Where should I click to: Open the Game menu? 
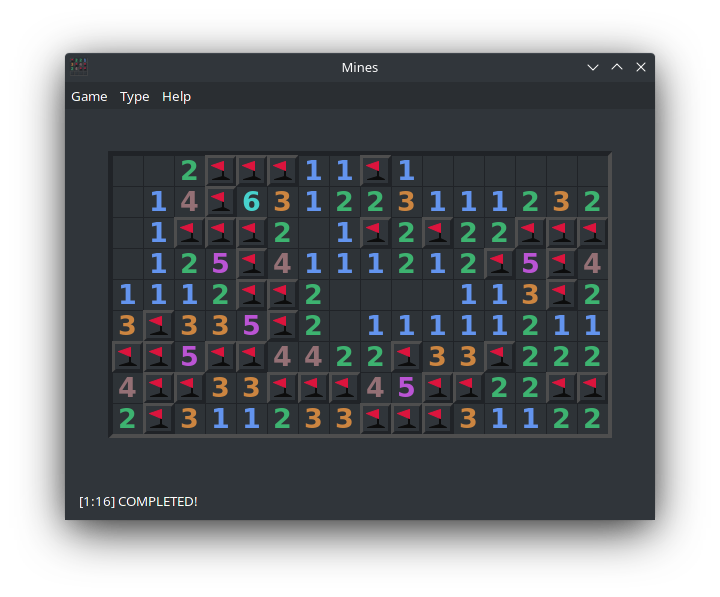tap(89, 96)
